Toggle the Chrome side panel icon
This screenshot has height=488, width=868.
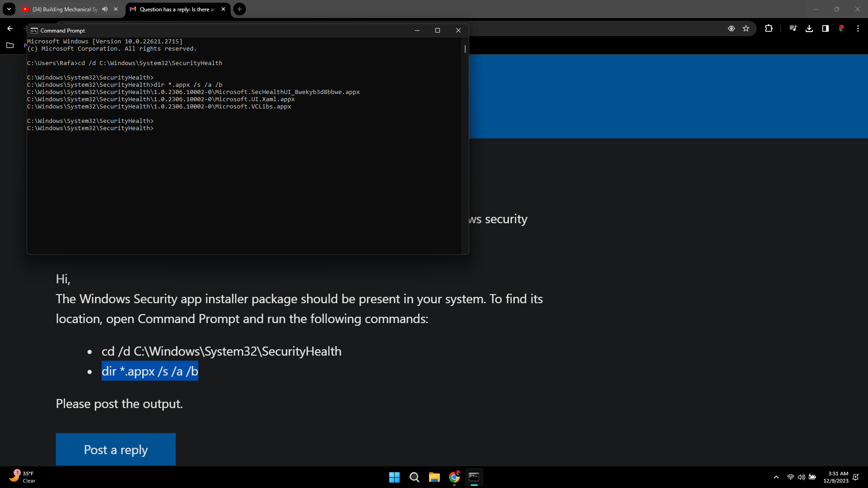(825, 28)
